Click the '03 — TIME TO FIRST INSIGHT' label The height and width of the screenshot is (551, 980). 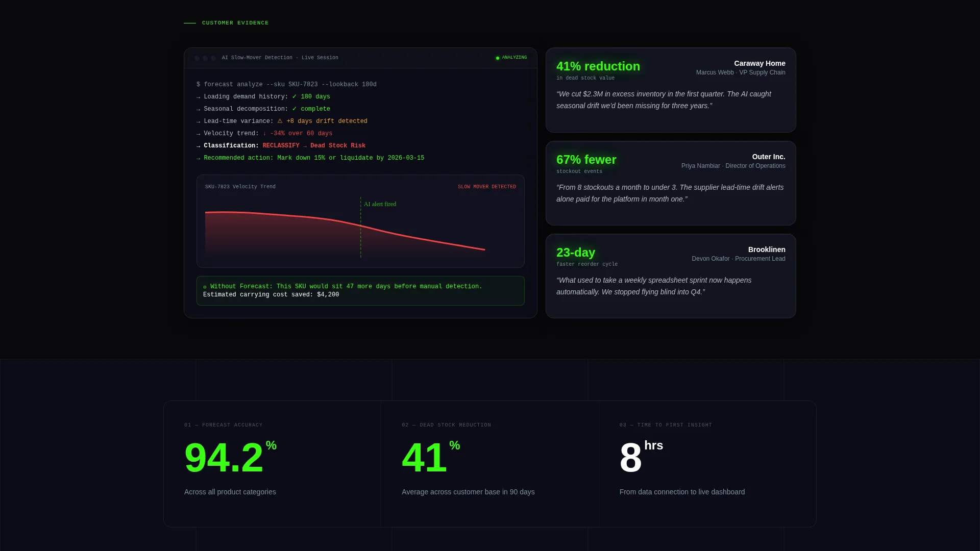pos(666,425)
